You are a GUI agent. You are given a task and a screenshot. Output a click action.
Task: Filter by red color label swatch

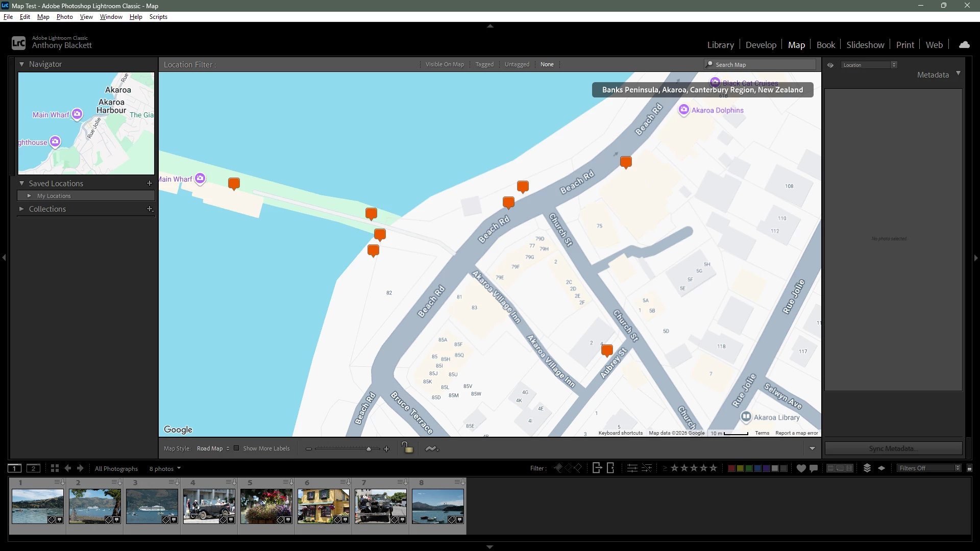(731, 468)
